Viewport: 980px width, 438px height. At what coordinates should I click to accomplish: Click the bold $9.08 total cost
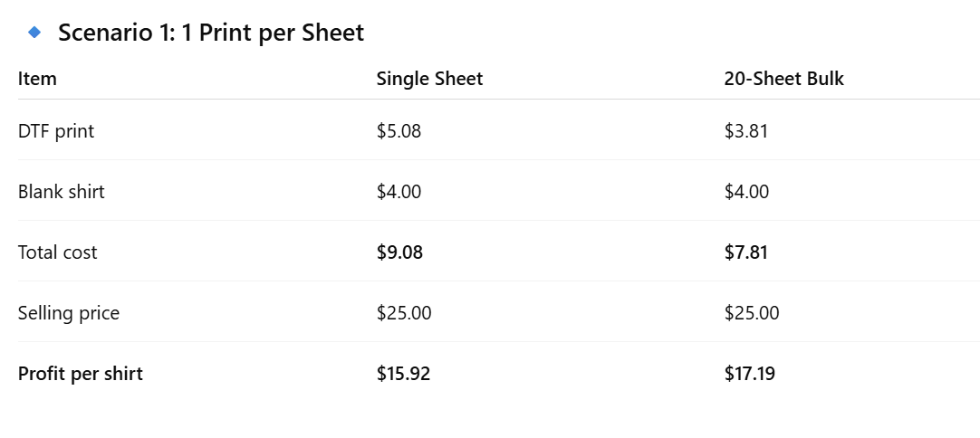point(399,252)
